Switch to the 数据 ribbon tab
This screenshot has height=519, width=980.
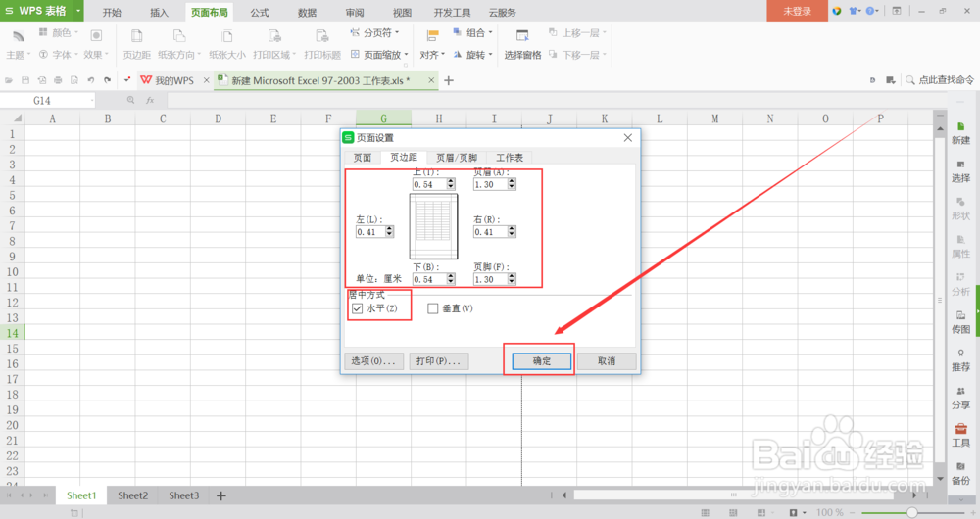(x=307, y=13)
